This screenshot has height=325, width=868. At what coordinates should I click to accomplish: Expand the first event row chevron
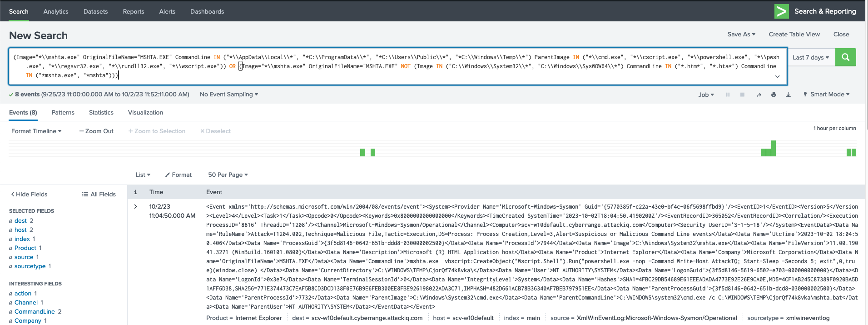[x=135, y=206]
